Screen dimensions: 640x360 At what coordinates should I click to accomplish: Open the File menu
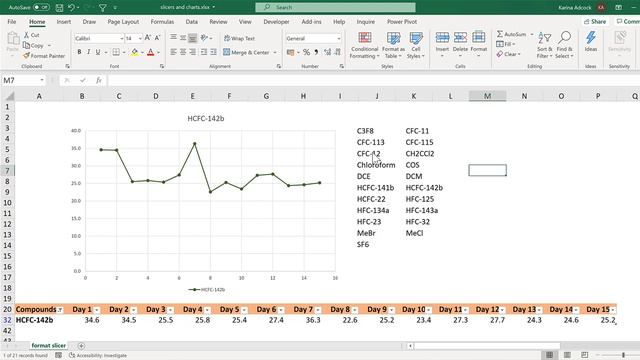coord(12,22)
